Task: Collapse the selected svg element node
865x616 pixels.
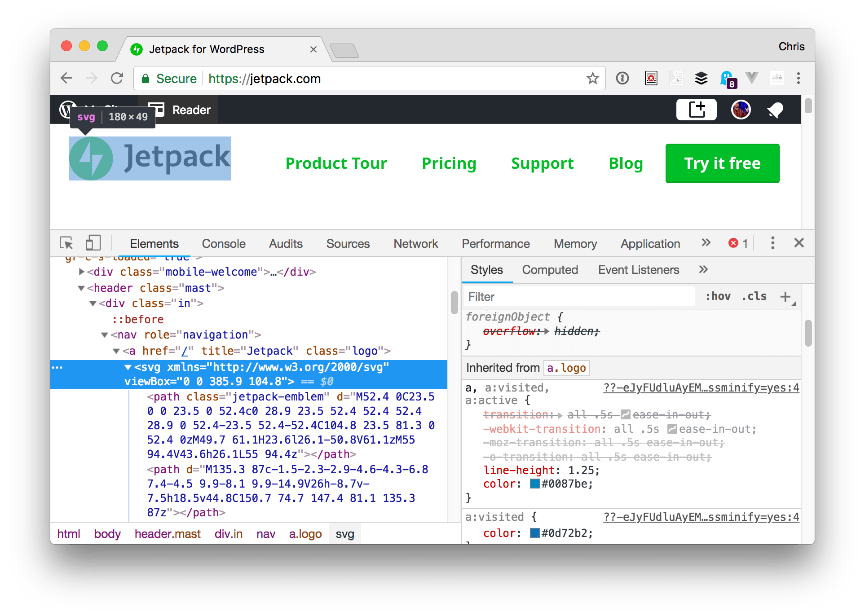Action: coord(128,367)
